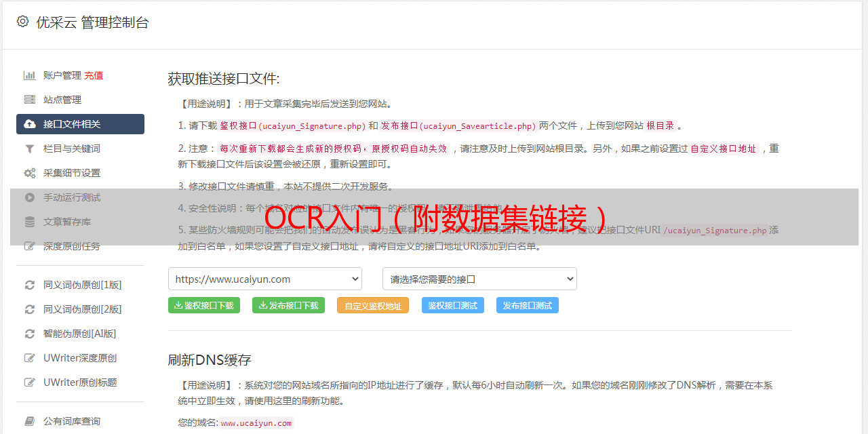Open the https://www.ucaiyun.com site dropdown
The width and height of the screenshot is (868, 434).
coord(264,279)
